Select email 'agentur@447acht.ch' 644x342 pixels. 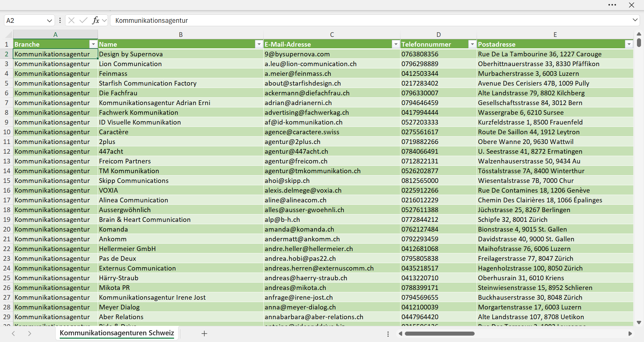tap(332, 151)
